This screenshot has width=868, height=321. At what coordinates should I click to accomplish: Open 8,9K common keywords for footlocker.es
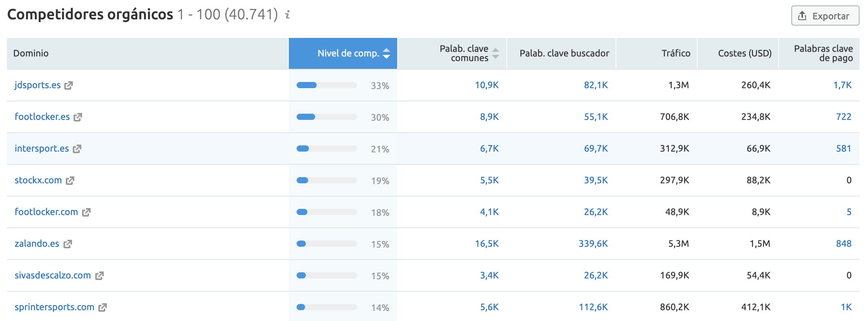coord(489,117)
